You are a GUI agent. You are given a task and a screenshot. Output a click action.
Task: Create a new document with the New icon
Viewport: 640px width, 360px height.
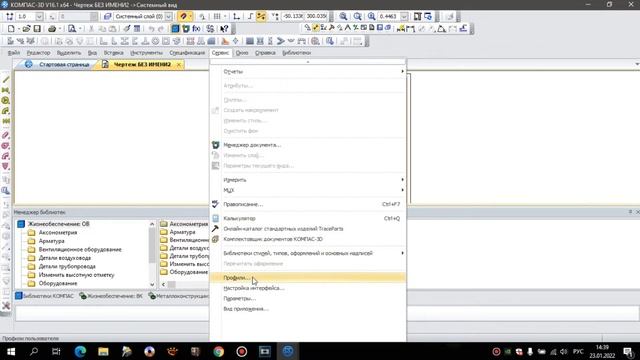11,29
